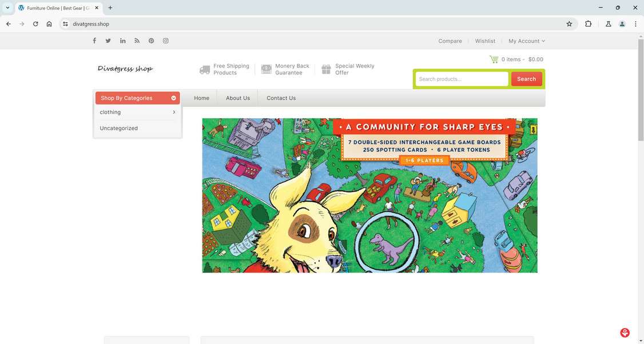This screenshot has width=644, height=344.
Task: Open the RSS feed icon
Action: point(137,41)
